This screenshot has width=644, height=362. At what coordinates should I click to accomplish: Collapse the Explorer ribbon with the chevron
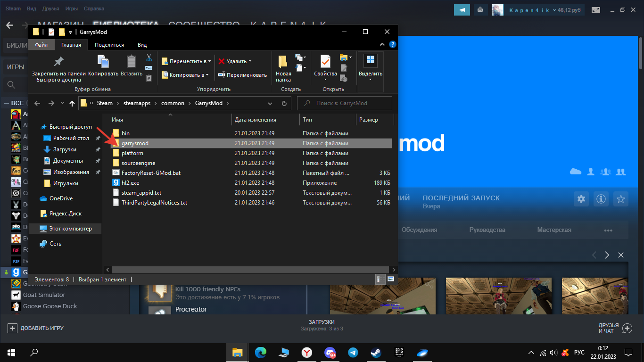click(383, 45)
